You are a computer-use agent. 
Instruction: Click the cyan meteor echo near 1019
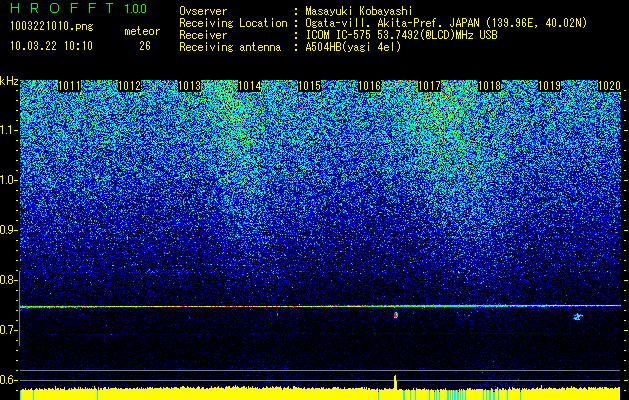[578, 317]
